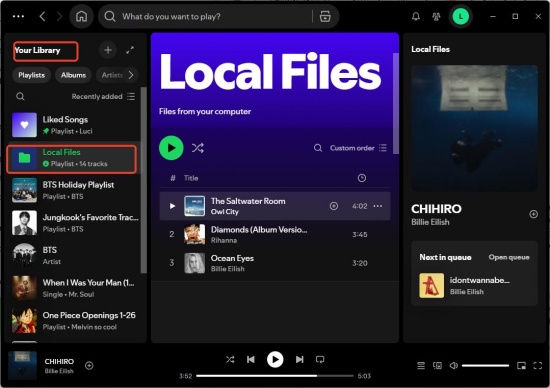Play Local Files with the green button
Screen dimensions: 550x388
pyautogui.click(x=171, y=148)
